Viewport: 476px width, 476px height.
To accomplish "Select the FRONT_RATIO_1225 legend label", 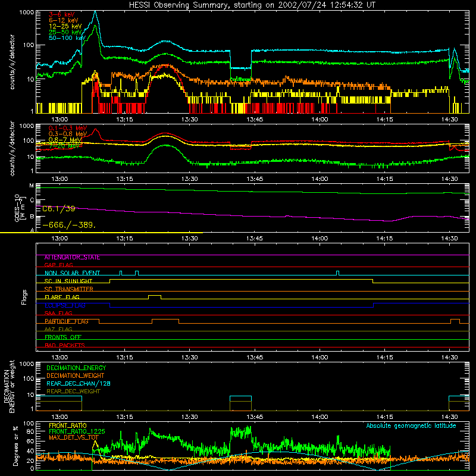I will pyautogui.click(x=77, y=431).
